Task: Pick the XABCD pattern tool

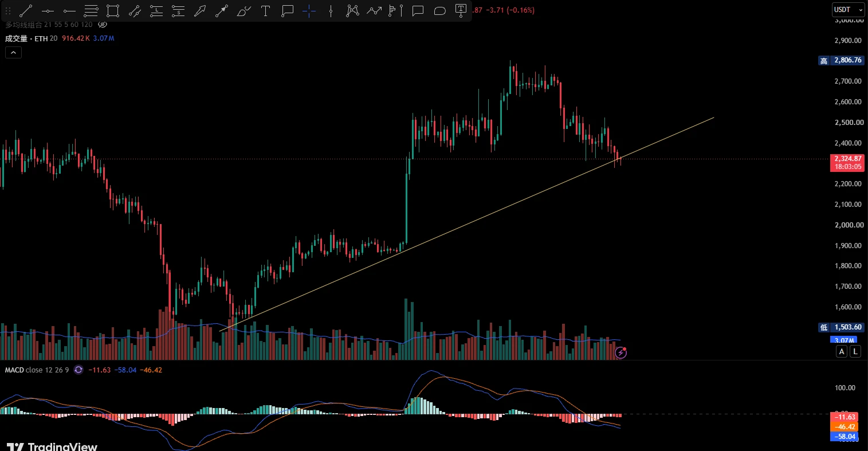Action: 352,10
